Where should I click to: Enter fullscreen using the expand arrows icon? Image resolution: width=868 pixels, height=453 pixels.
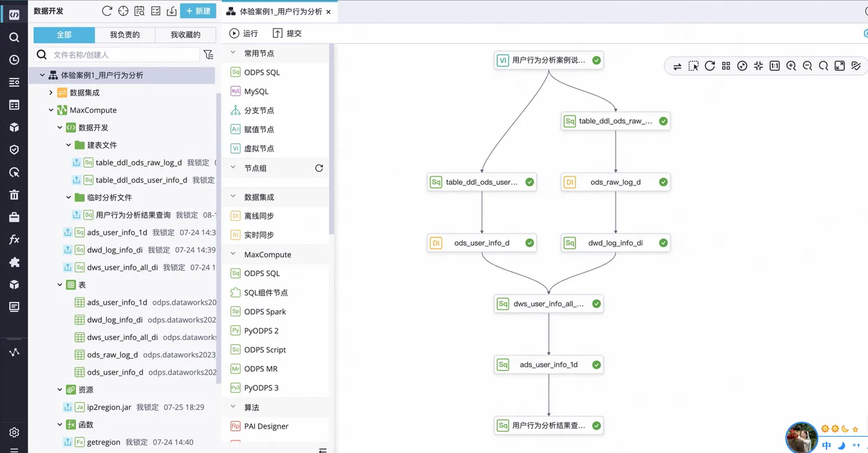pyautogui.click(x=839, y=66)
